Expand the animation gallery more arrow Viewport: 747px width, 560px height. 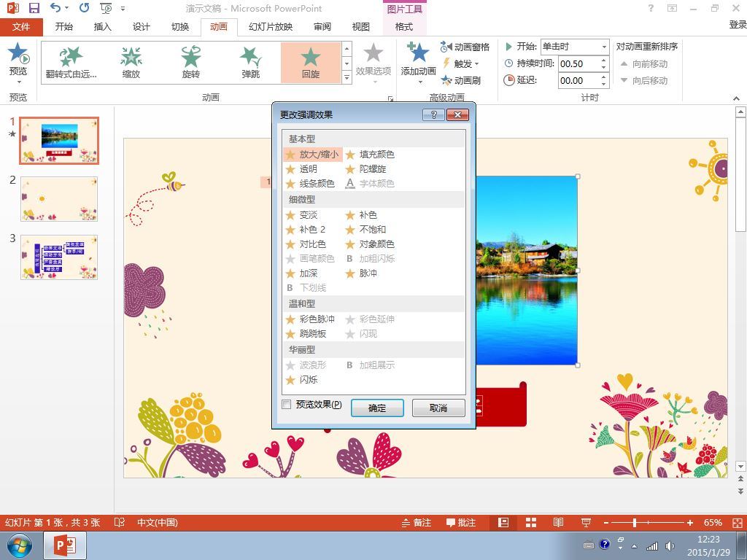click(347, 77)
